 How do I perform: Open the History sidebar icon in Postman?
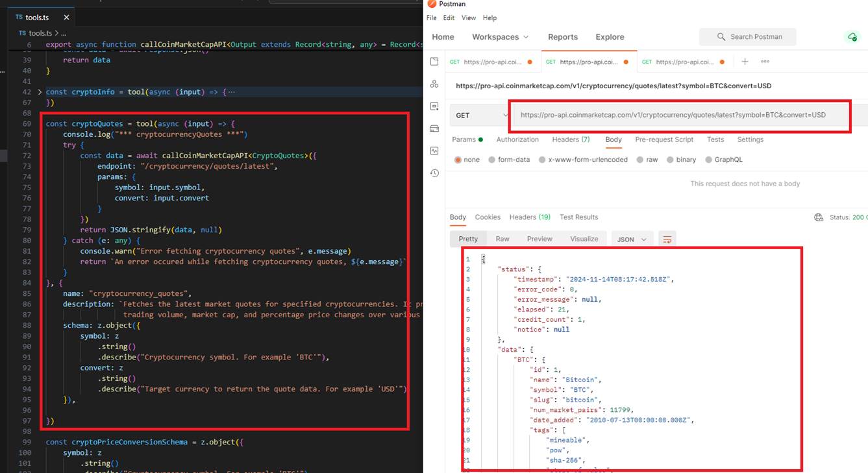pos(434,173)
